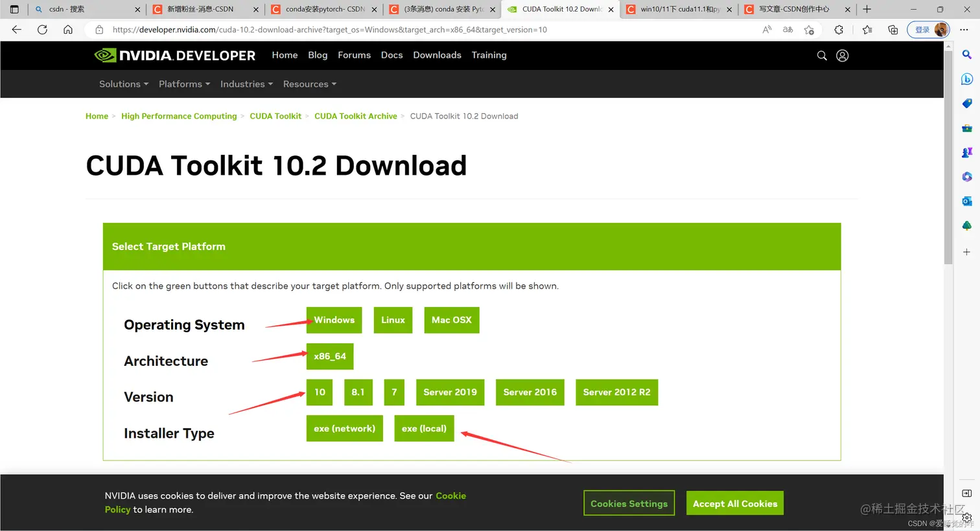Click High Performance Computing breadcrumb link
Image resolution: width=980 pixels, height=531 pixels.
pyautogui.click(x=179, y=117)
